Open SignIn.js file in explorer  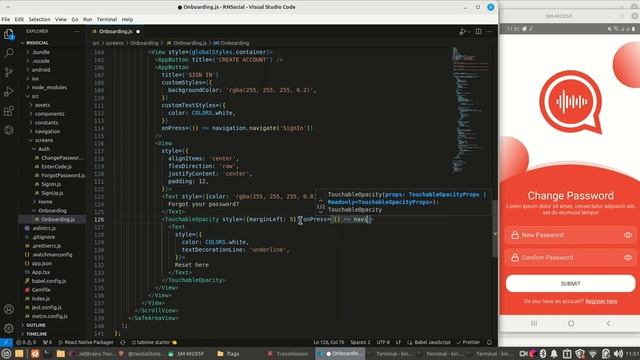point(51,184)
